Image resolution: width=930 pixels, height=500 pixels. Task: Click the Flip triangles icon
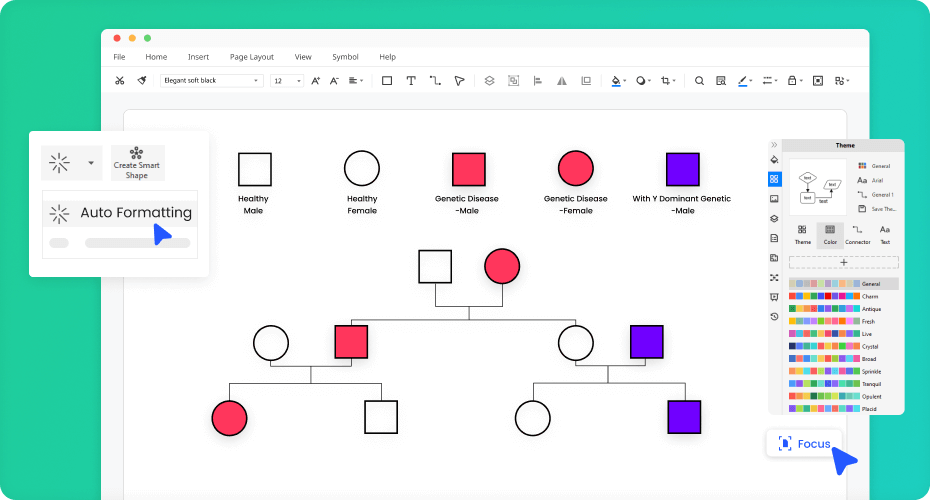click(562, 81)
